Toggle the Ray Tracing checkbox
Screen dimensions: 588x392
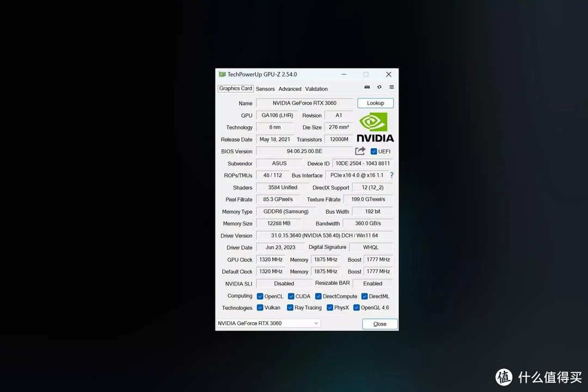pos(290,308)
